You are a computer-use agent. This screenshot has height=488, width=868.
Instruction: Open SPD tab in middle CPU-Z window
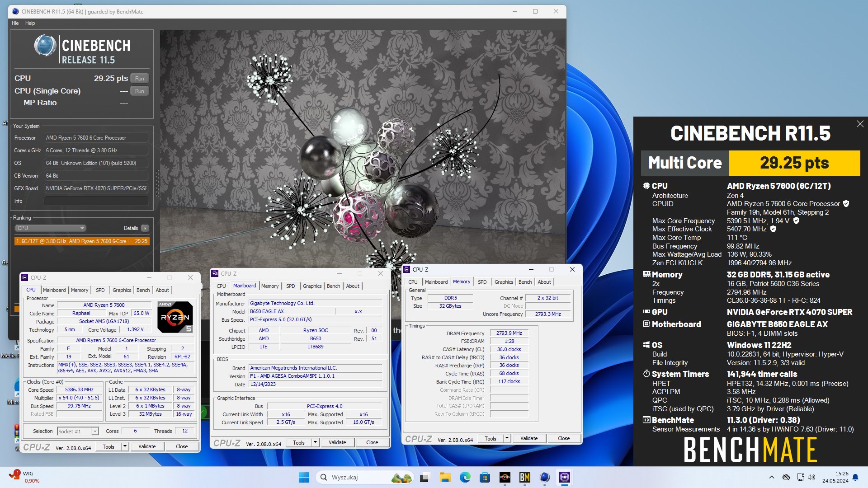(291, 286)
